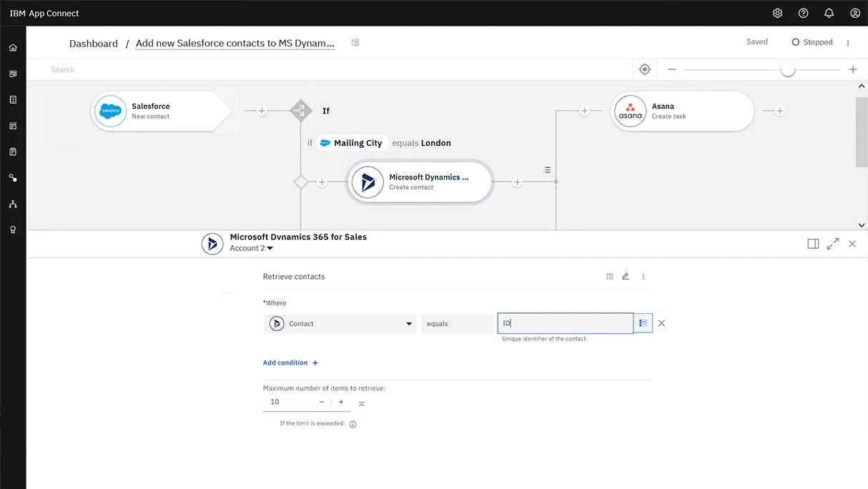Open the edit pencil icon on Retrieve contacts
The width and height of the screenshot is (868, 489).
coord(626,276)
